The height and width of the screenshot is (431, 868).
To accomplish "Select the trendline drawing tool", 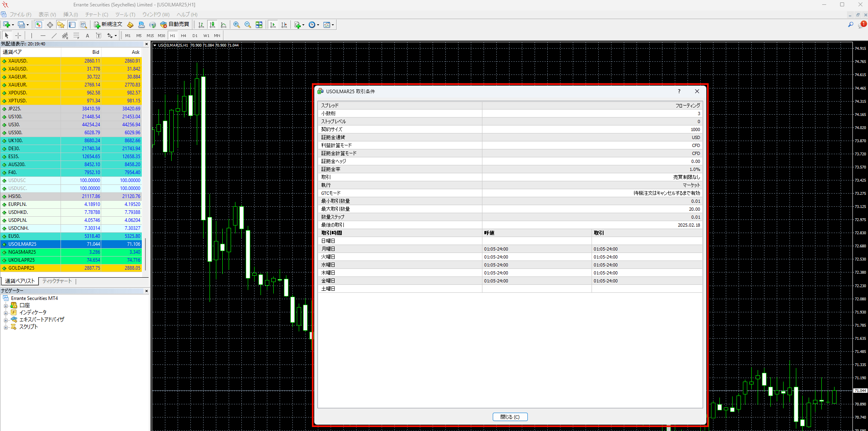I will [54, 35].
